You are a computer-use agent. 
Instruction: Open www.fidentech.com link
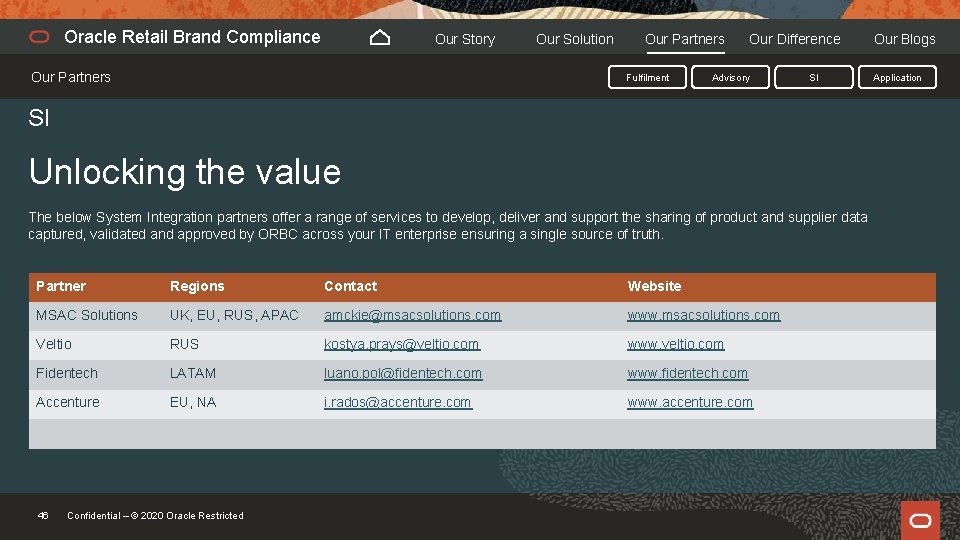pyautogui.click(x=688, y=373)
